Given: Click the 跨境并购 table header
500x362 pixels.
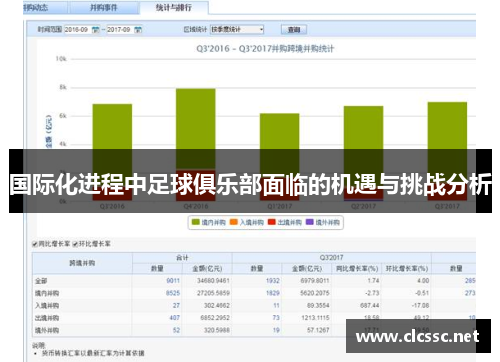Looking at the screenshot, I should [82, 263].
